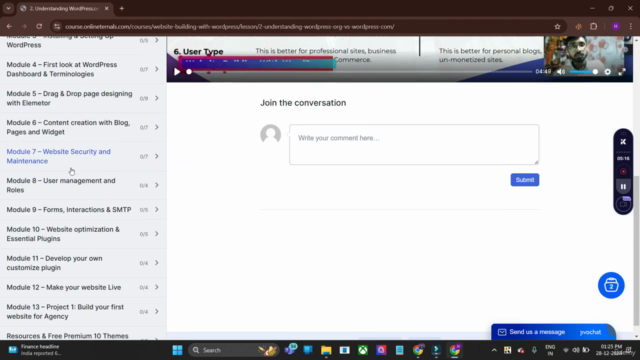Open Chrome profile avatar
Screen dimensions: 640x360
coord(616,27)
